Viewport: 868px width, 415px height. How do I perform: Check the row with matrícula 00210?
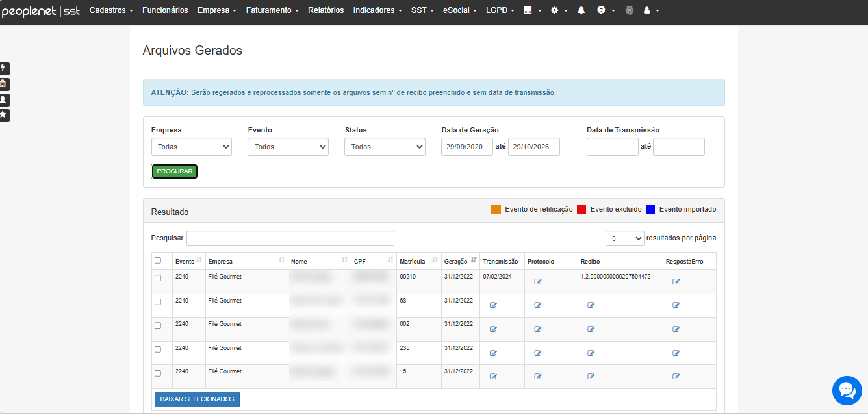[158, 278]
